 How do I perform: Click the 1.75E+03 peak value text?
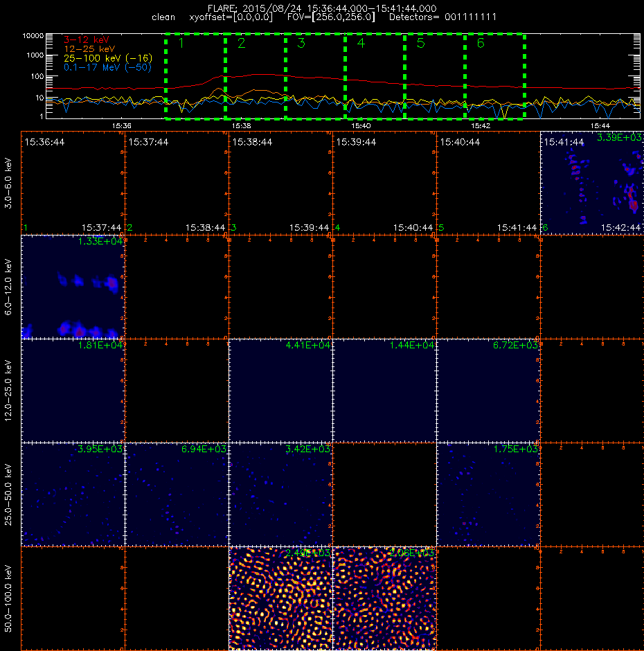click(x=515, y=449)
